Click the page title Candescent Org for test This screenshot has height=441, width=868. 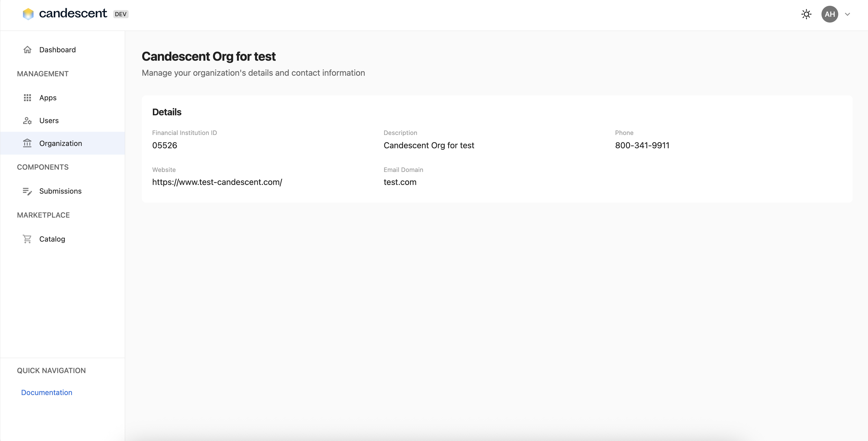(x=209, y=56)
